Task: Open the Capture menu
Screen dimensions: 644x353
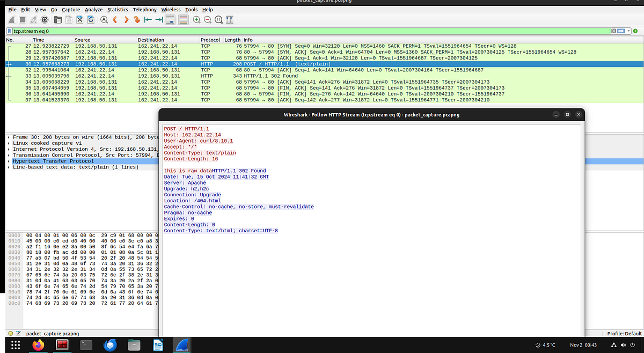Action: 71,10
